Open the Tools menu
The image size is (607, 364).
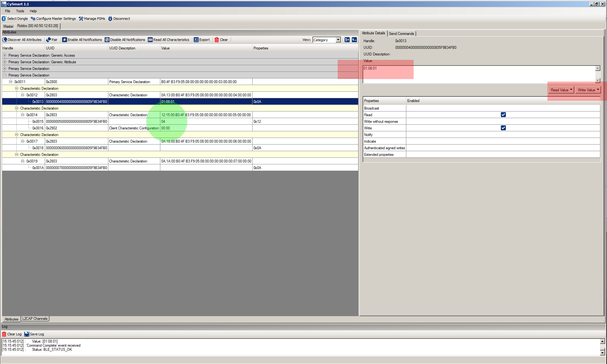(x=20, y=11)
